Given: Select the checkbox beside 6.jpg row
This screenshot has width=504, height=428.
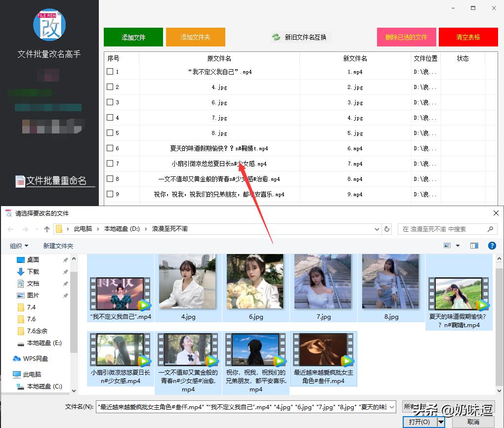Looking at the screenshot, I should click(109, 102).
